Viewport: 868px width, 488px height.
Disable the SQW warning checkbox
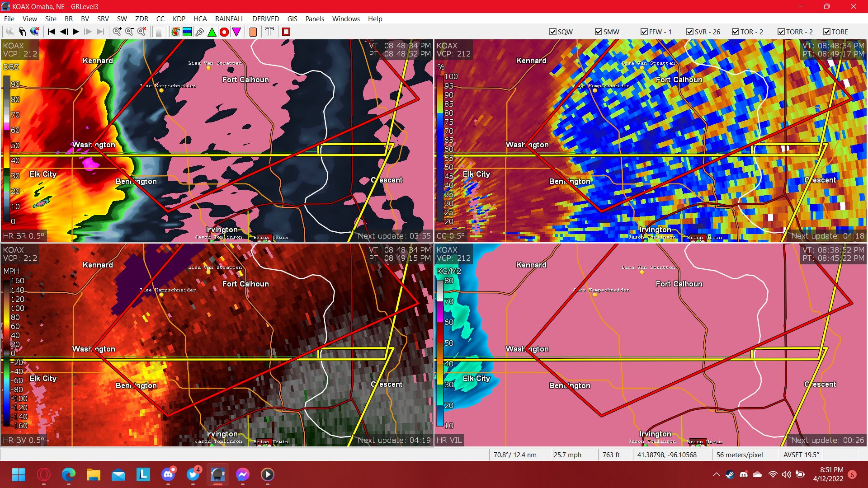click(552, 32)
